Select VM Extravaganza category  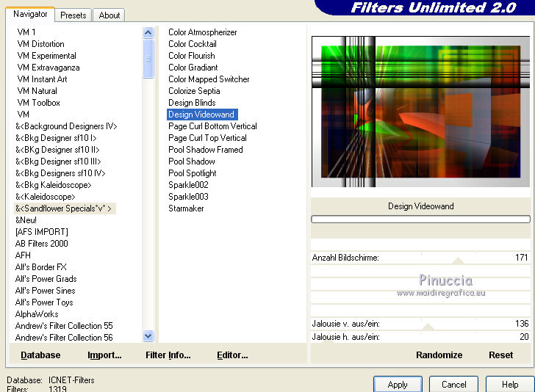pyautogui.click(x=48, y=68)
